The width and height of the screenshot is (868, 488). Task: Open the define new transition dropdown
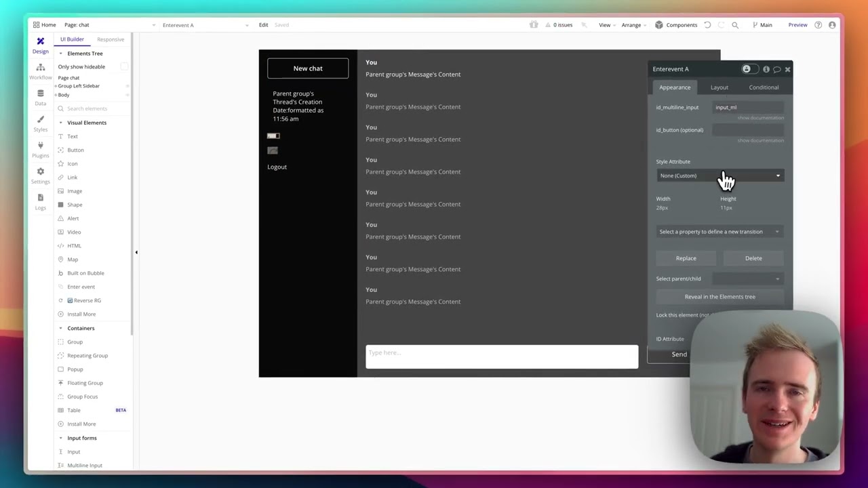coord(719,232)
